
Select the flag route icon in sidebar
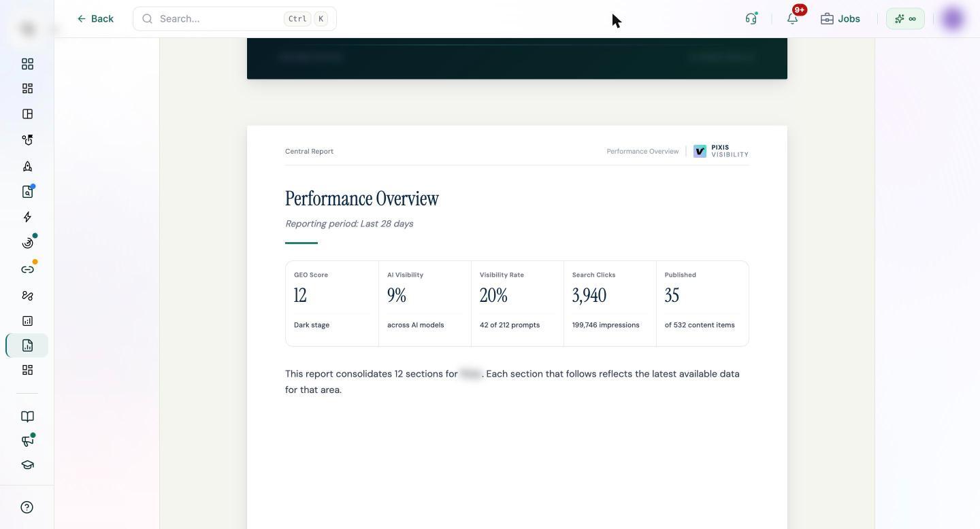click(27, 140)
